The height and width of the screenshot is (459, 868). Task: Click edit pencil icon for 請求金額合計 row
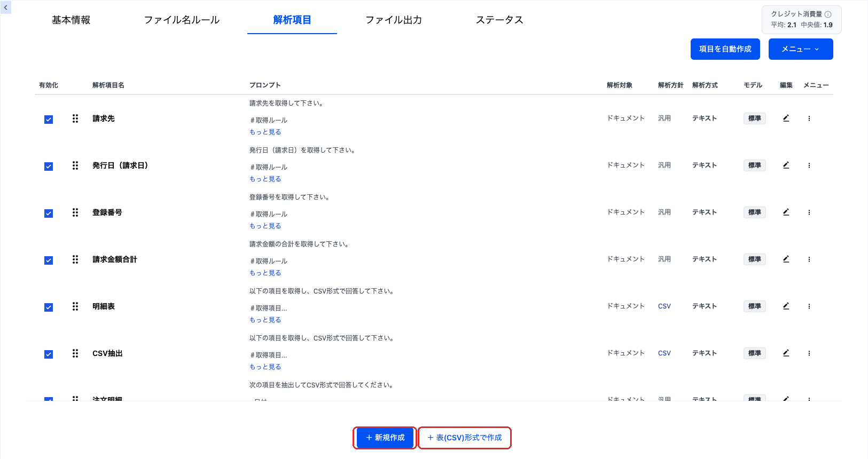coord(786,259)
